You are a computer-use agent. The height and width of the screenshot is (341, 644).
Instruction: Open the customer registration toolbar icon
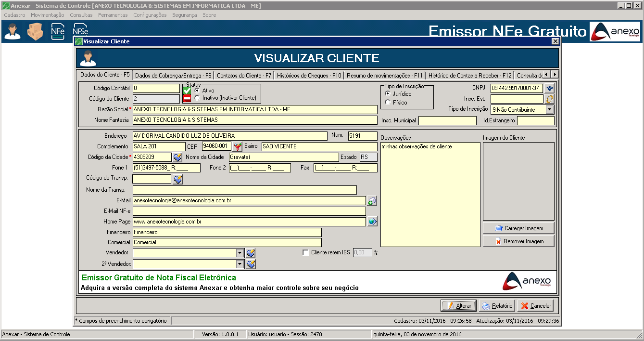13,31
